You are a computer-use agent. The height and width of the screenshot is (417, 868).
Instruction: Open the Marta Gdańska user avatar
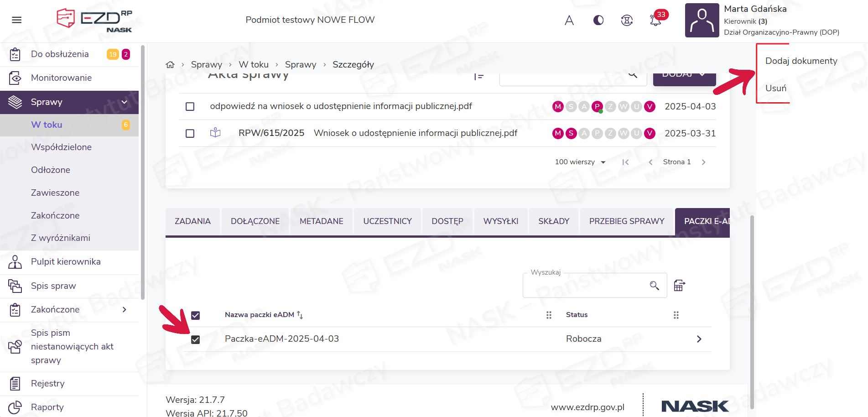[702, 21]
